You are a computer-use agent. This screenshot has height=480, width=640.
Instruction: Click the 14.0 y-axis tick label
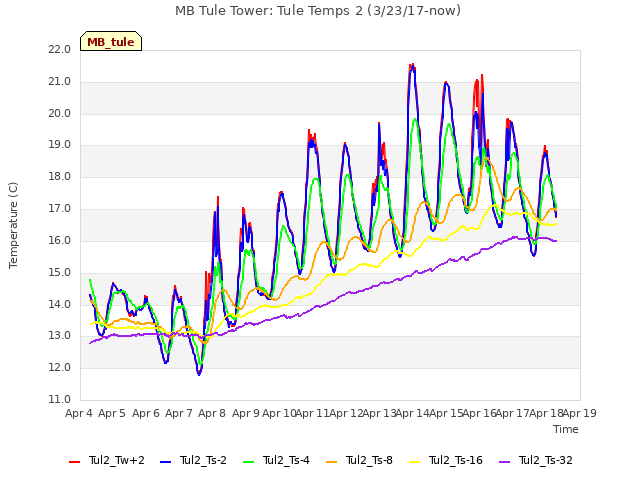click(x=60, y=304)
